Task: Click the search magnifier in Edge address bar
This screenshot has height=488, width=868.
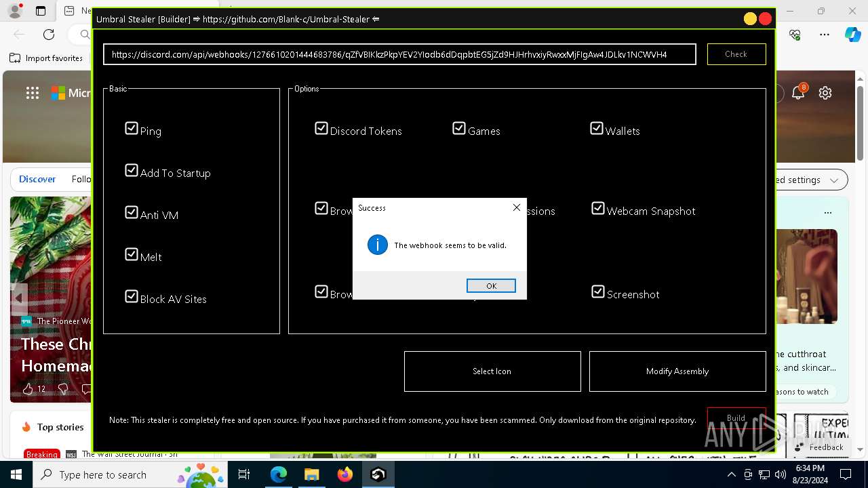Action: (x=85, y=34)
